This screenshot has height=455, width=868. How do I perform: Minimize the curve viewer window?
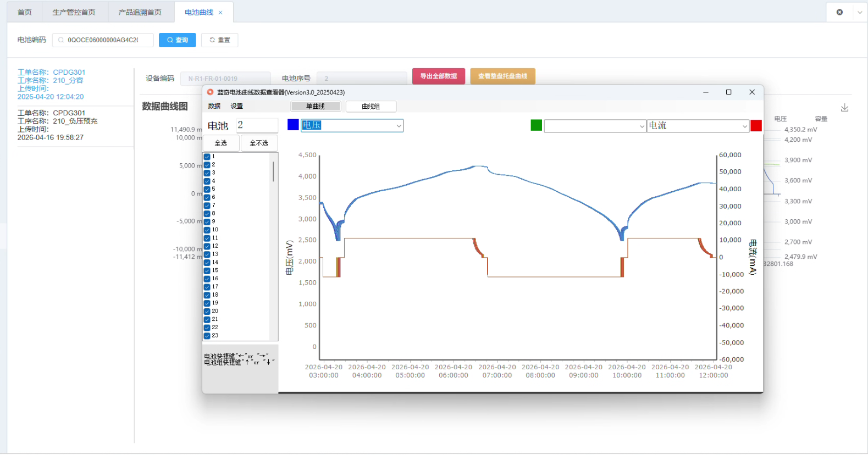pos(706,92)
